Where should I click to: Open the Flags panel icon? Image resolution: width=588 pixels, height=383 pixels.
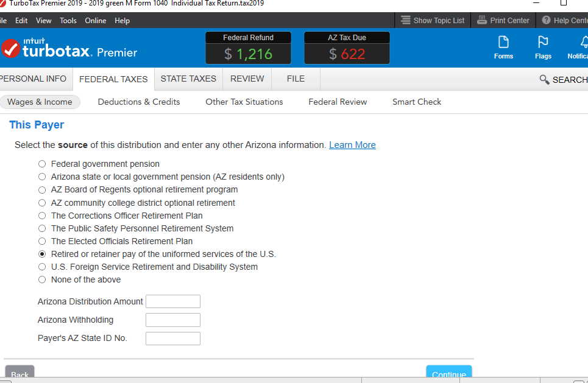tap(543, 47)
